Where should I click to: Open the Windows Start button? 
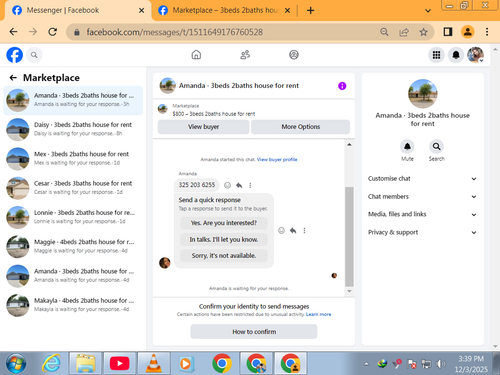(x=16, y=364)
